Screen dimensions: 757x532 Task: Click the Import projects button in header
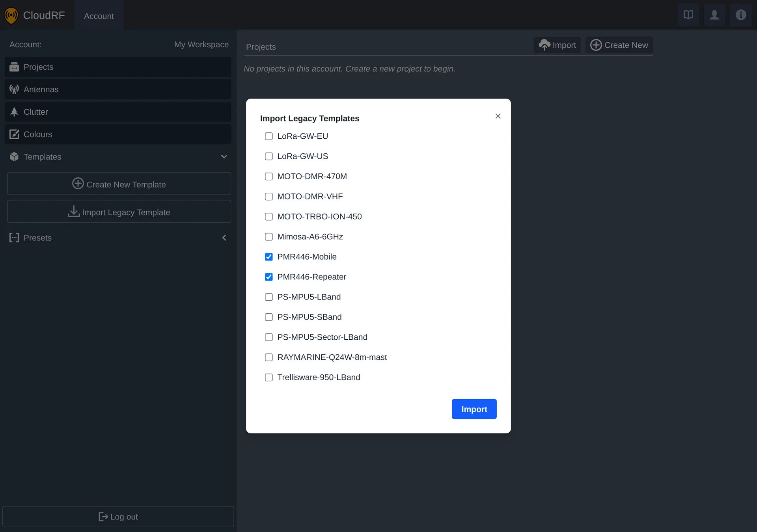(x=557, y=45)
